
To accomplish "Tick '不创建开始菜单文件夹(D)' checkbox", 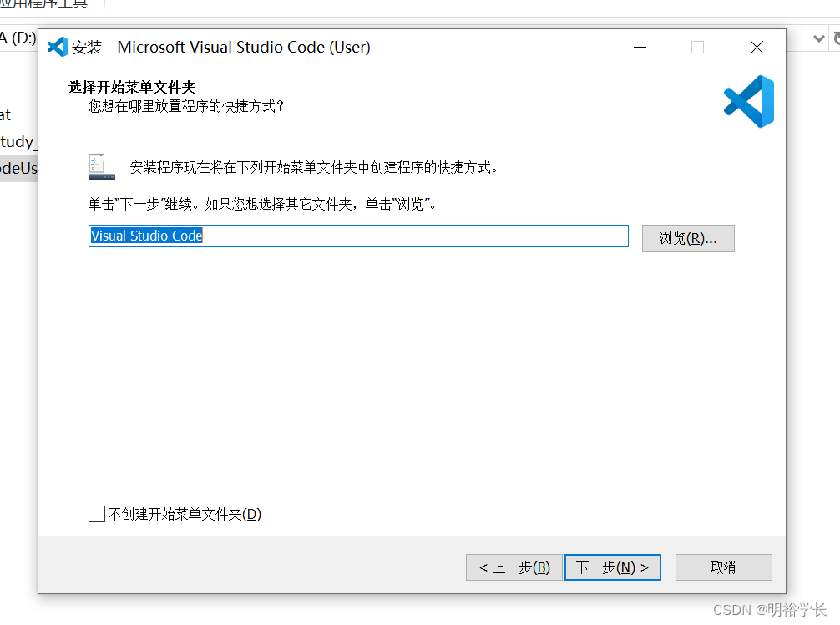I will (96, 514).
